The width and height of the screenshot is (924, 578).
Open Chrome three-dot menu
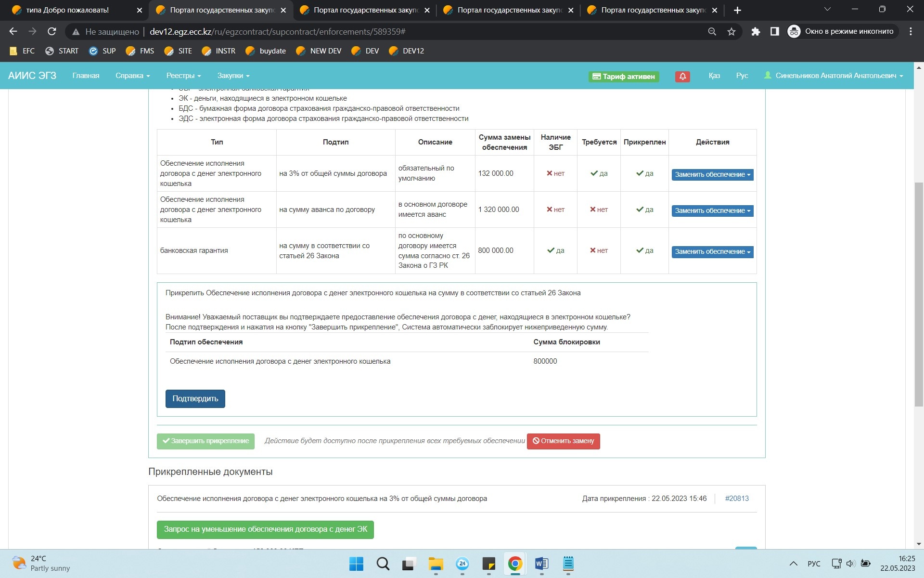(911, 31)
